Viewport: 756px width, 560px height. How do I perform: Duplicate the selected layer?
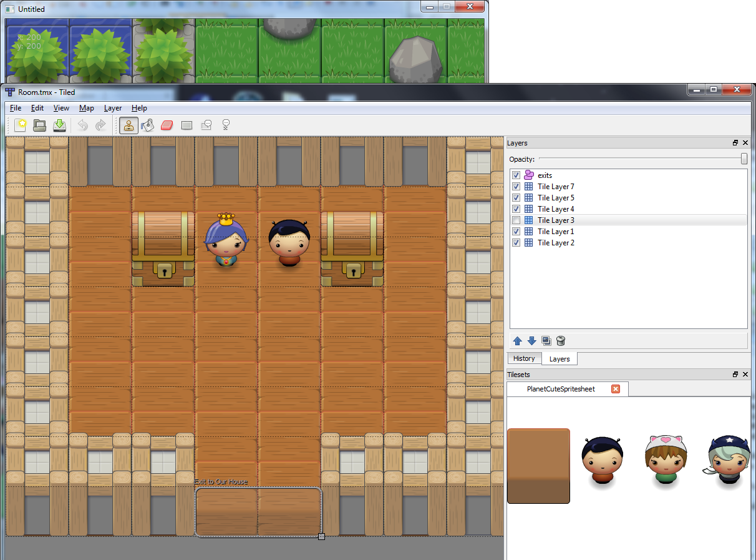click(546, 341)
